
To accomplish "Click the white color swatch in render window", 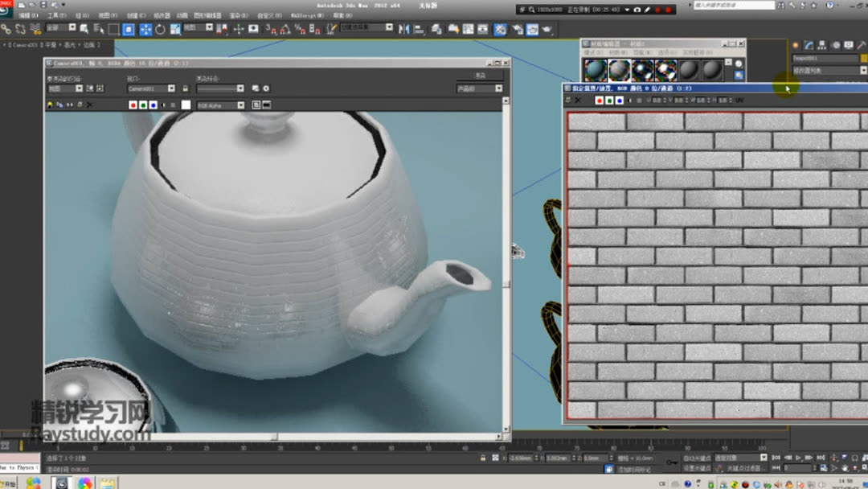I will click(186, 105).
